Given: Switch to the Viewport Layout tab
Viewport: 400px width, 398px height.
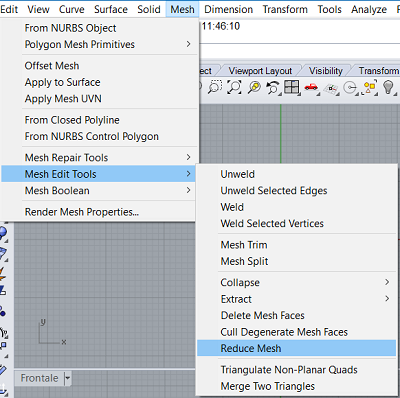Looking at the screenshot, I should [x=260, y=71].
